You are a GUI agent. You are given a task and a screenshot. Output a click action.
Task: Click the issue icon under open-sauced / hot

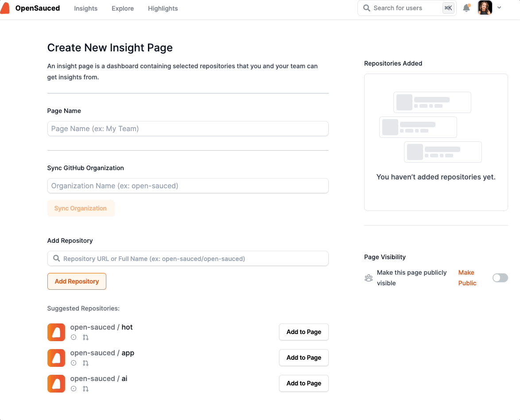pyautogui.click(x=74, y=337)
